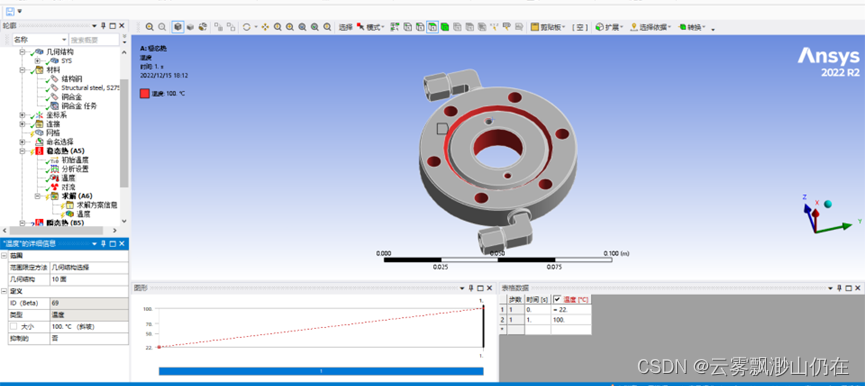Pin the 温度 details panel
Viewport: 865px width, 386px height.
103,243
